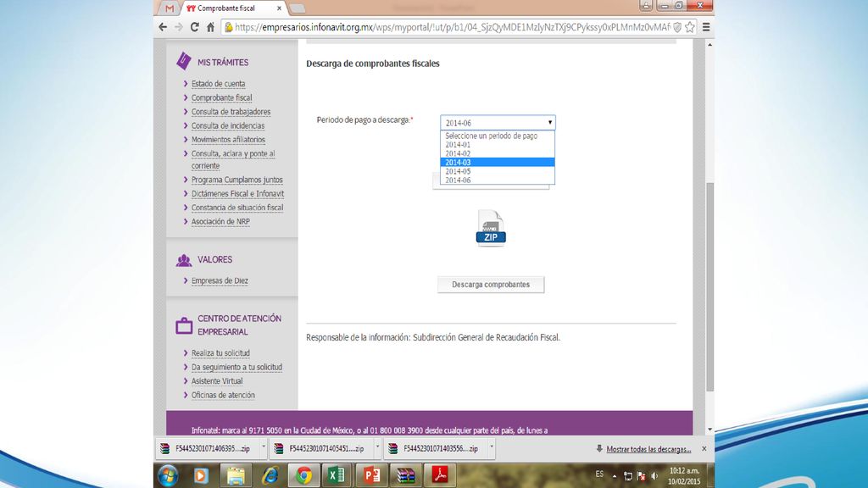Screen dimensions: 868x488
Task: Open Asociación de NRP link
Action: (220, 221)
